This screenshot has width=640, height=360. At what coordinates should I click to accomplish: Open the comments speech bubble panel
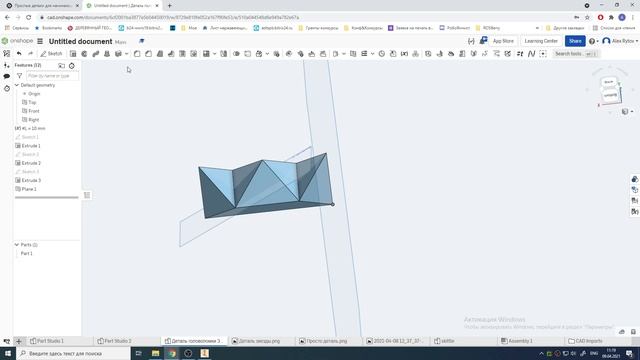(7, 76)
